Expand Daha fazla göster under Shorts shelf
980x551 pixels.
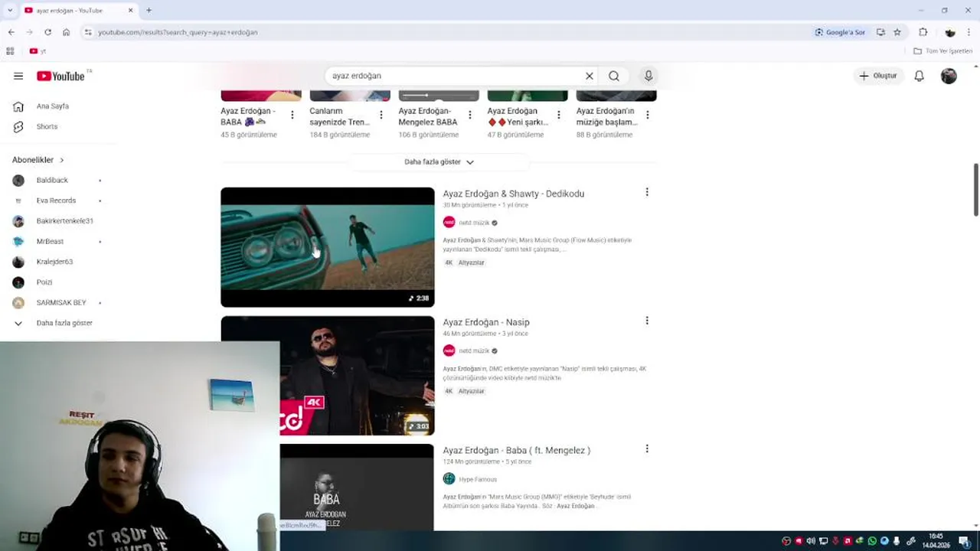(x=439, y=162)
